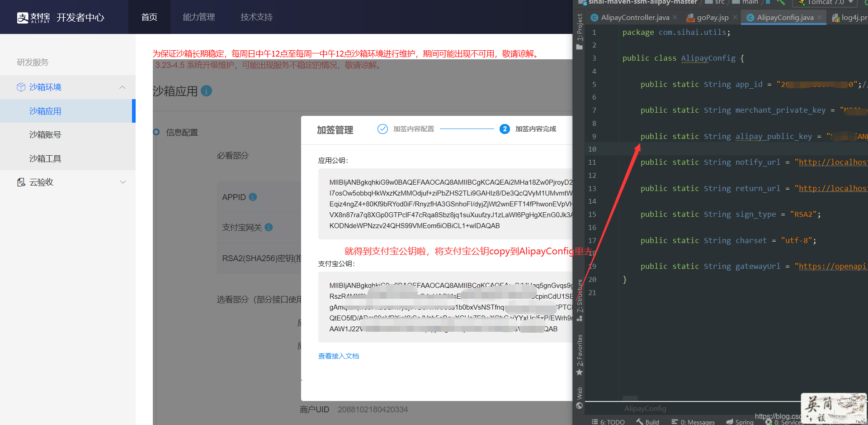
Task: Open the 2: Favorites tool window
Action: [580, 355]
